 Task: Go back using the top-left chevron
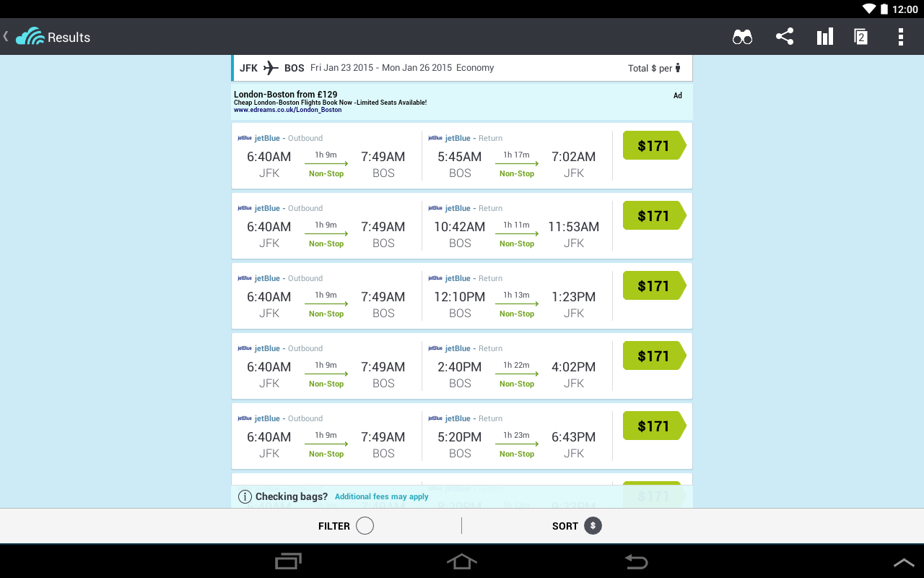point(6,36)
